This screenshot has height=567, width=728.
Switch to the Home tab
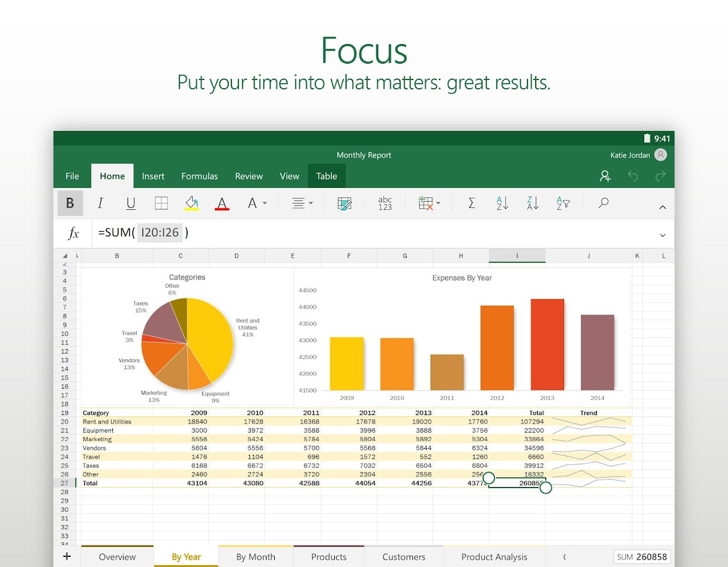point(112,176)
